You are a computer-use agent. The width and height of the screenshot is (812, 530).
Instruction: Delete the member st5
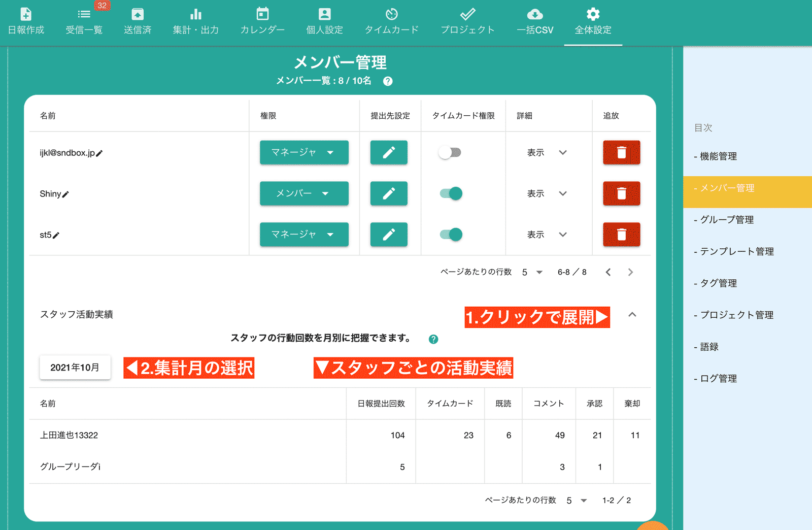click(622, 235)
